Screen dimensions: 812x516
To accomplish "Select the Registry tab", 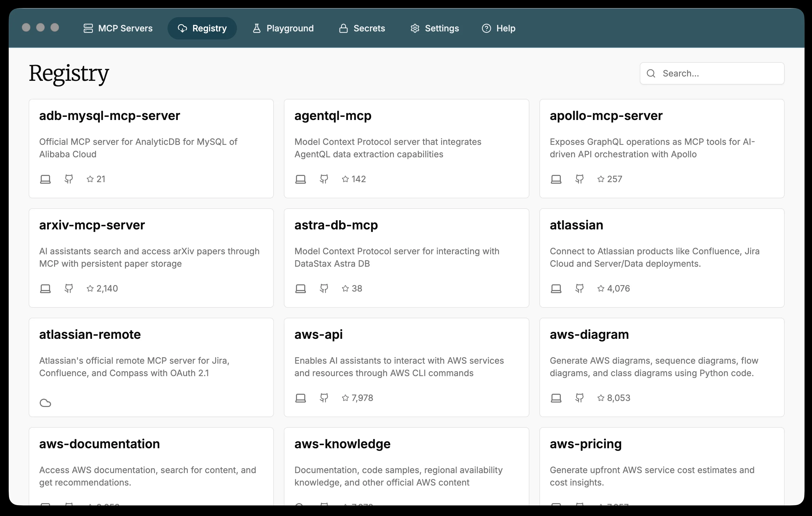I will tap(202, 28).
